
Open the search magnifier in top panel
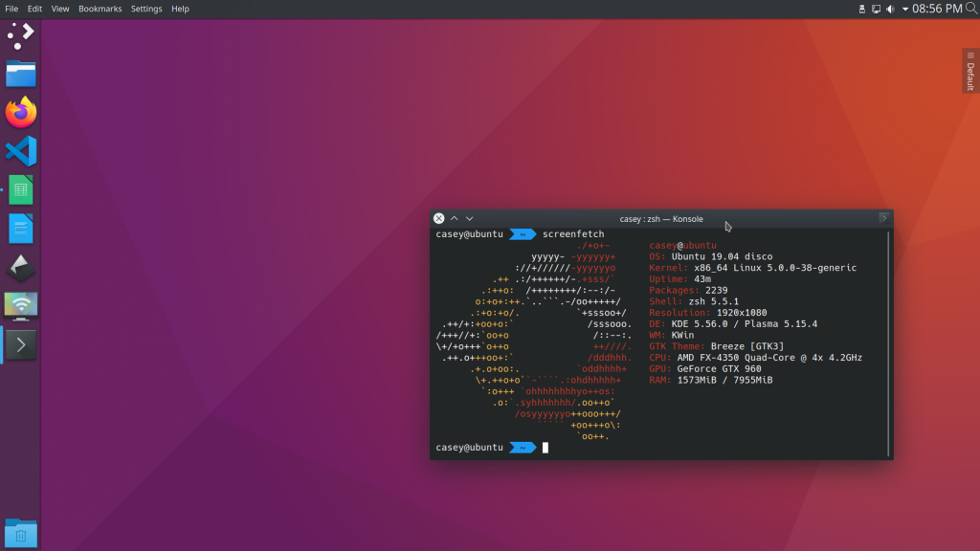pyautogui.click(x=969, y=9)
